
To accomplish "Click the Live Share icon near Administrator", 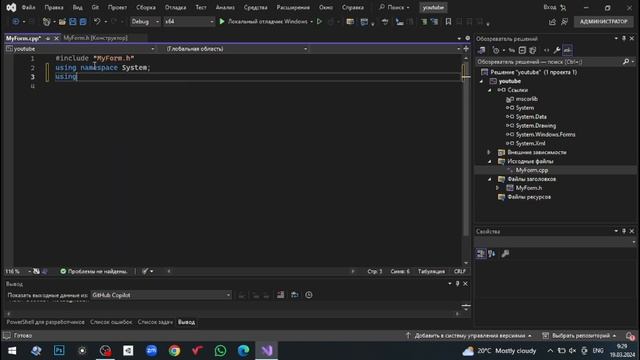I will tap(552, 22).
